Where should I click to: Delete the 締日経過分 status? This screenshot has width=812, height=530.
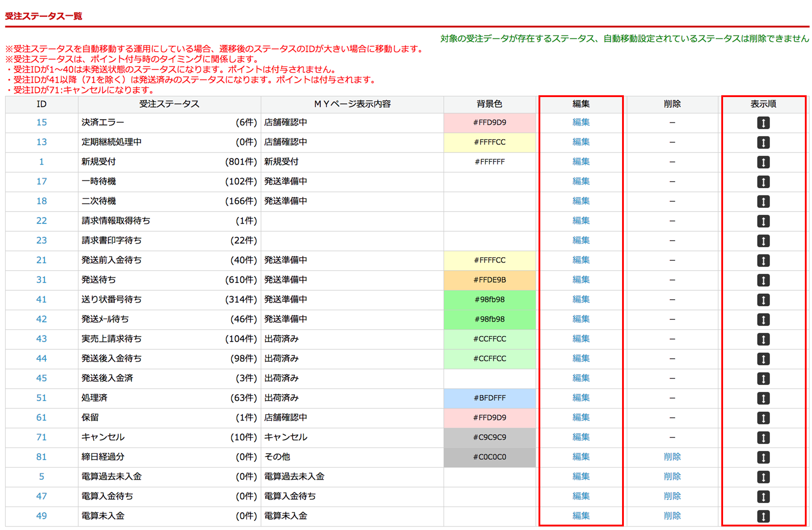tap(672, 457)
